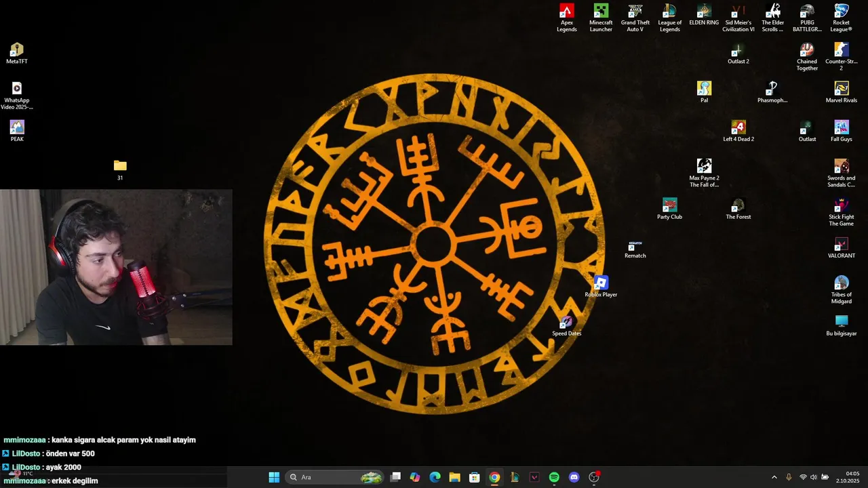Viewport: 868px width, 488px height.
Task: Select the Swords and Sandals desktop icon
Action: point(842,174)
